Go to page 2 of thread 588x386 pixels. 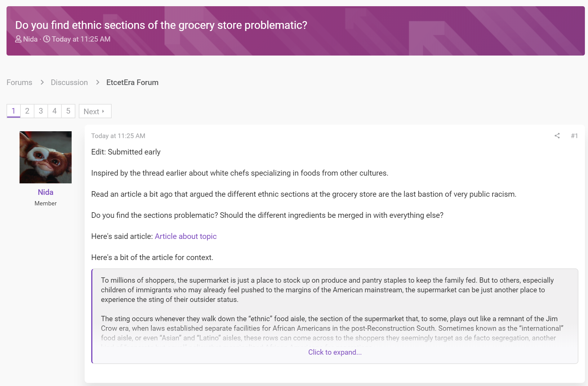tap(27, 111)
